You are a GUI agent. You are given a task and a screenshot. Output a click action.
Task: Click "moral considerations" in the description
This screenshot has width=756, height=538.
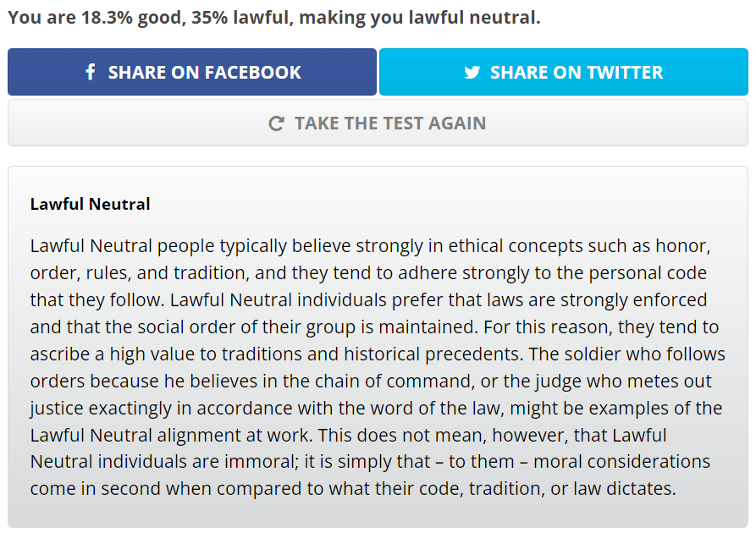pos(621,461)
